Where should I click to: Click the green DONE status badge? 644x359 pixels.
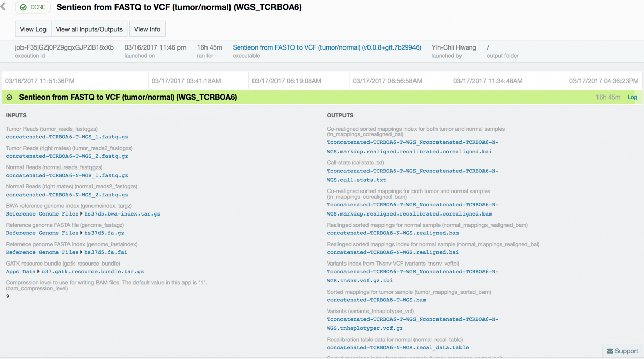point(33,7)
